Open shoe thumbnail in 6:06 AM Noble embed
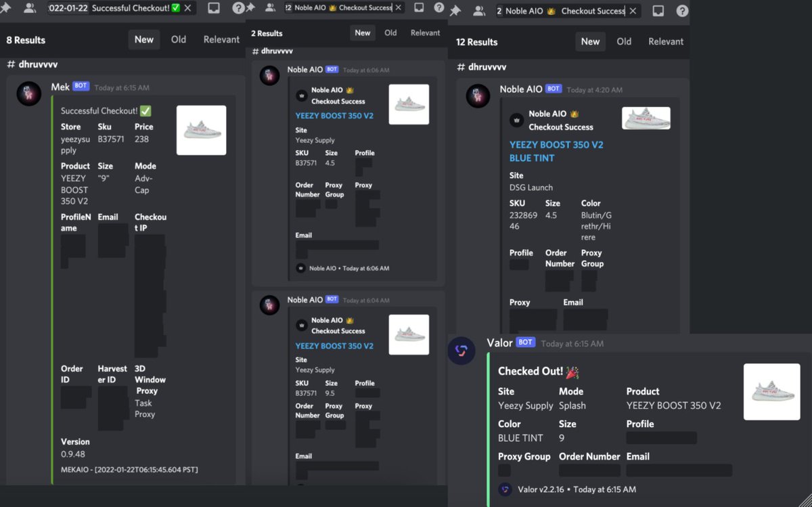The height and width of the screenshot is (507, 812). (x=409, y=104)
